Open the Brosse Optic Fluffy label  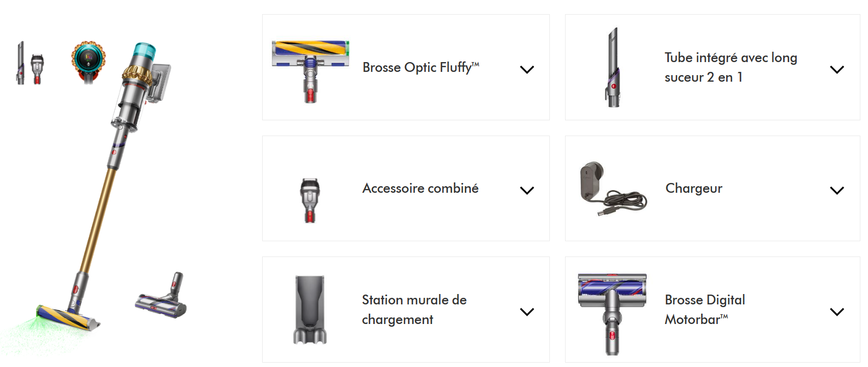[420, 68]
